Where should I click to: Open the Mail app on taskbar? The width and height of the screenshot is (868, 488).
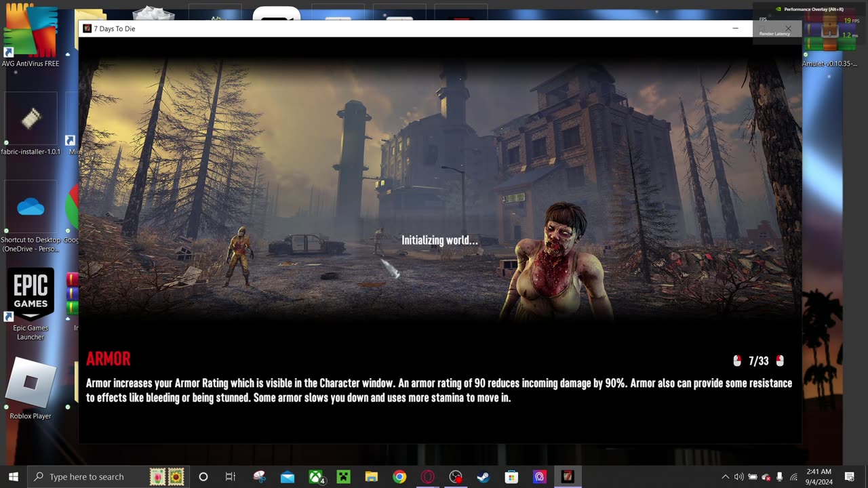point(288,476)
